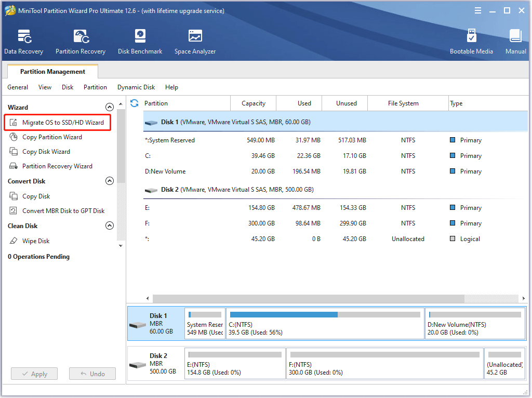The image size is (532, 398).
Task: Click the Convert MBR to GPT icon
Action: pos(13,211)
